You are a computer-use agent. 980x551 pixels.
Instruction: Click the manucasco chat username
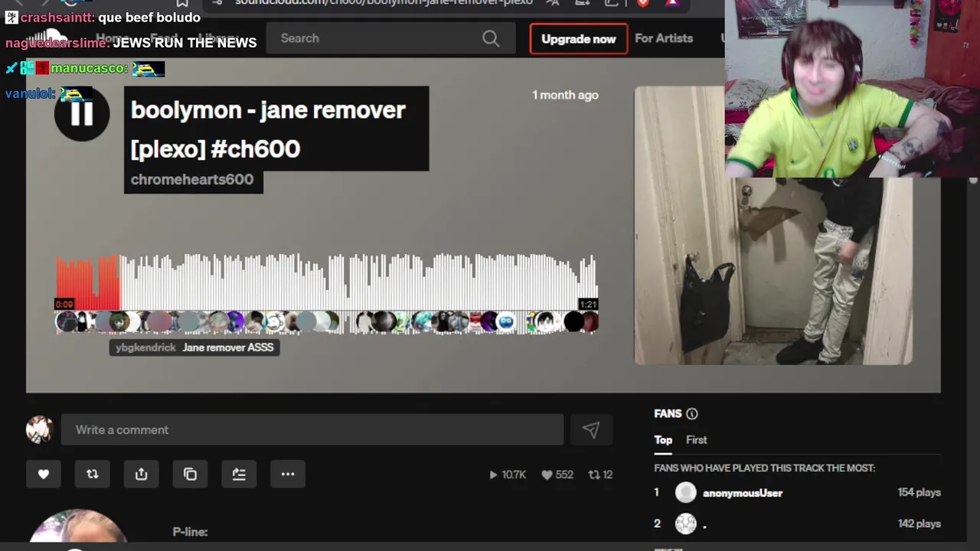click(89, 68)
